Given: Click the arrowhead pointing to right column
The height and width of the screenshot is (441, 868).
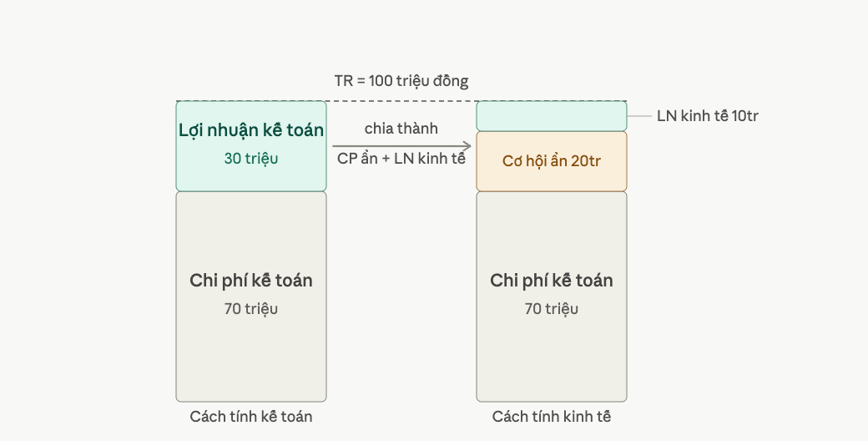Looking at the screenshot, I should (466, 146).
